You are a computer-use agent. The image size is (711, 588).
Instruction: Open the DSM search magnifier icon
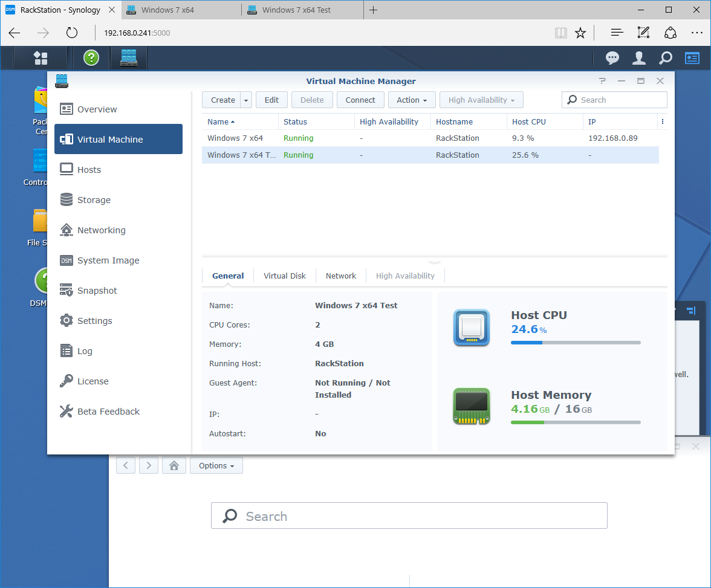665,57
